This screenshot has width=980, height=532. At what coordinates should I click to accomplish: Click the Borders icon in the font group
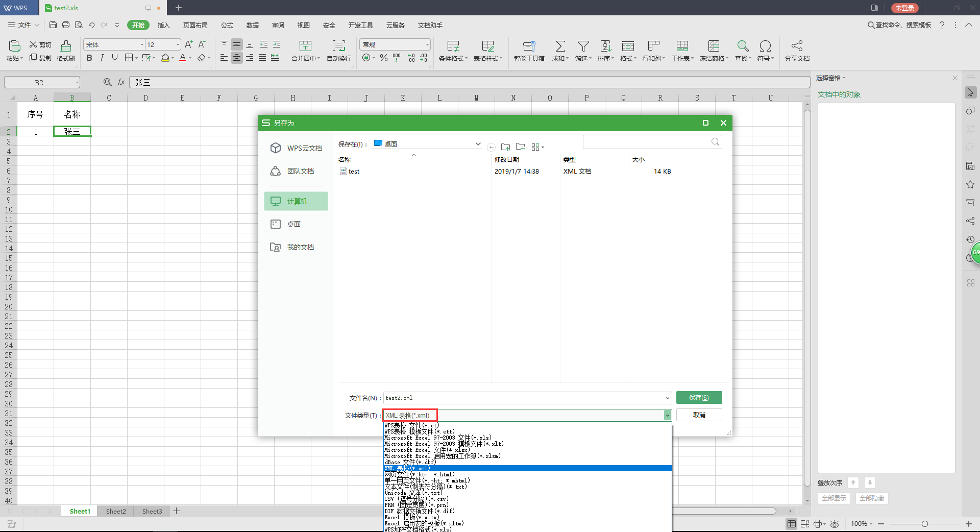[x=129, y=58]
